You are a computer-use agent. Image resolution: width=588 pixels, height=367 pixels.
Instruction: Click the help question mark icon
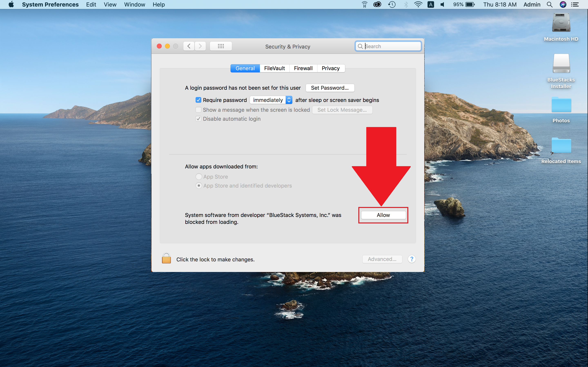coord(411,259)
